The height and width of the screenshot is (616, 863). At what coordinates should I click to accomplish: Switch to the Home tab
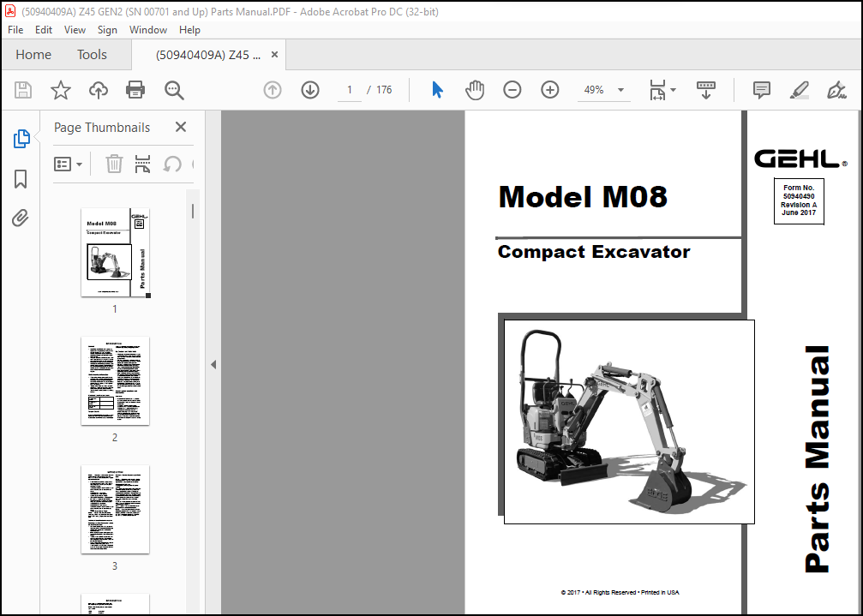tap(33, 55)
